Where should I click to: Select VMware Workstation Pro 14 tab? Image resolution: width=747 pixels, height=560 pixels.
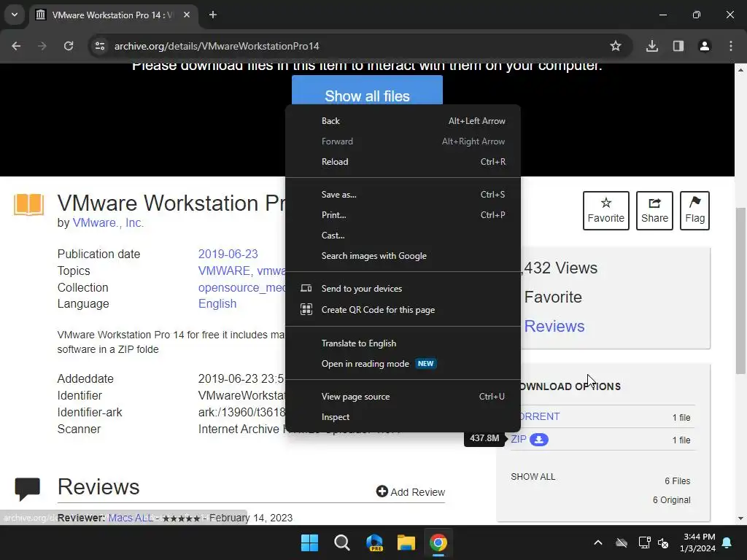pos(113,15)
